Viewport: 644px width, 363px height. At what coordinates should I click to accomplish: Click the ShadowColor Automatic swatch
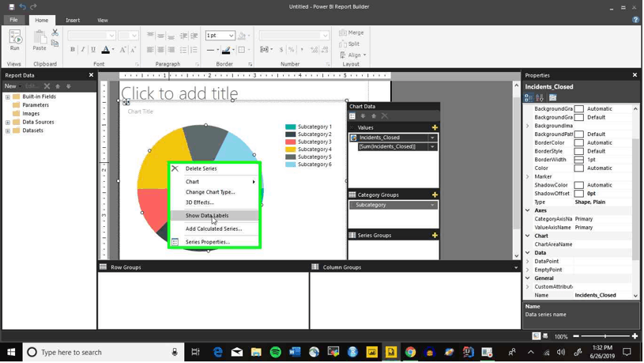tap(578, 185)
